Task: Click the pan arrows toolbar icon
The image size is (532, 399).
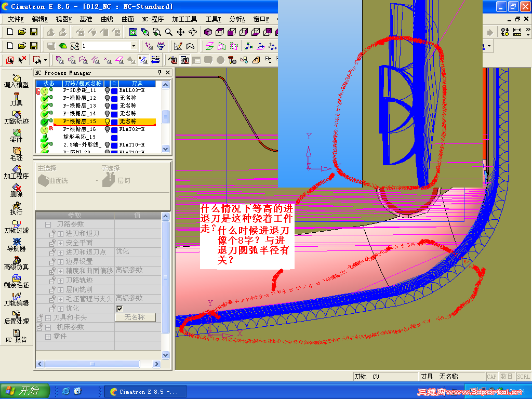Action: [180, 32]
